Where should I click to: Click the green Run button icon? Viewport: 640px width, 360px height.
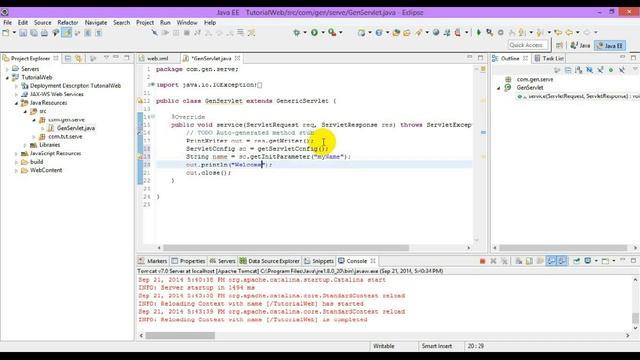coord(314,33)
